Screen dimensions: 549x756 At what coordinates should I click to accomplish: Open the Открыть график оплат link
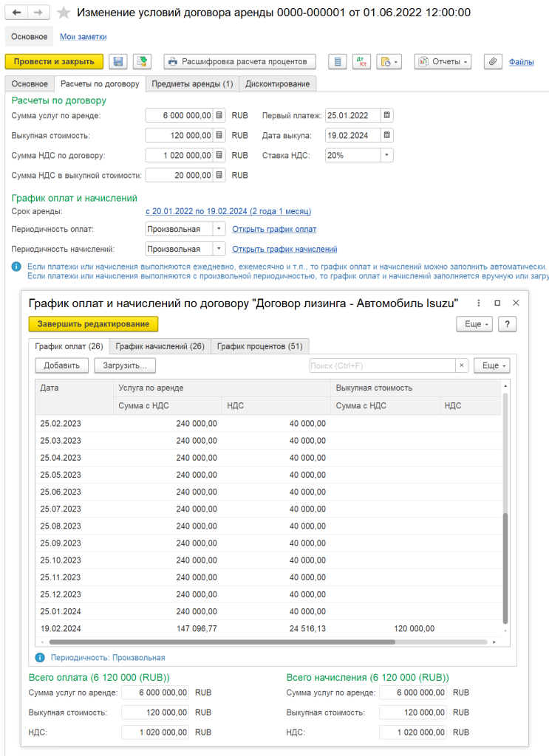[x=274, y=230]
